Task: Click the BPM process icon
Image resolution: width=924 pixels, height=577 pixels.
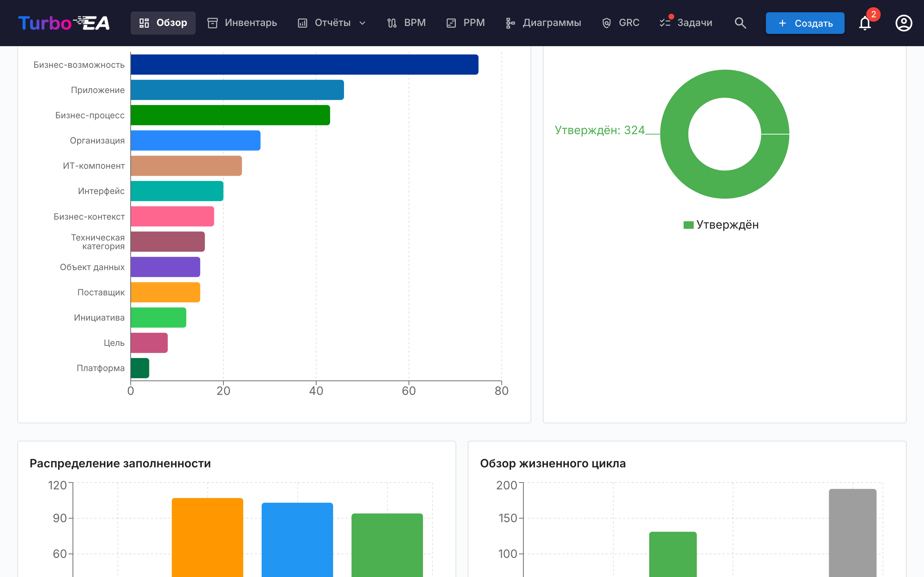Action: coord(392,23)
